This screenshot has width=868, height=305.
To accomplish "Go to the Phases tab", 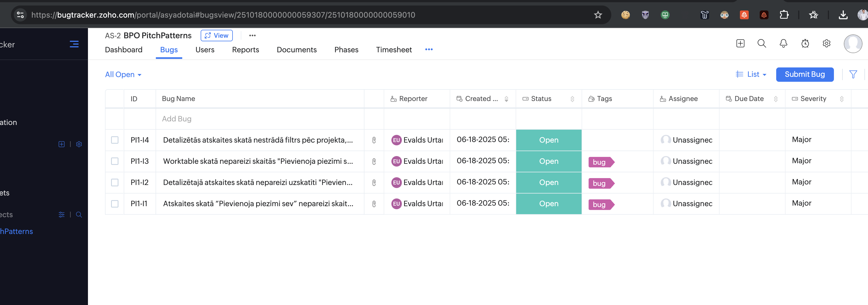I will [x=346, y=50].
